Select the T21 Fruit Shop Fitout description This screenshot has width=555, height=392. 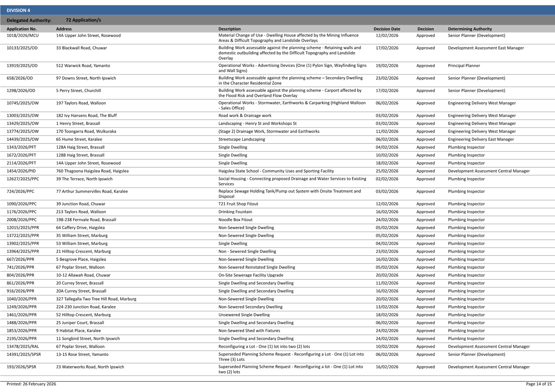[x=238, y=204]
